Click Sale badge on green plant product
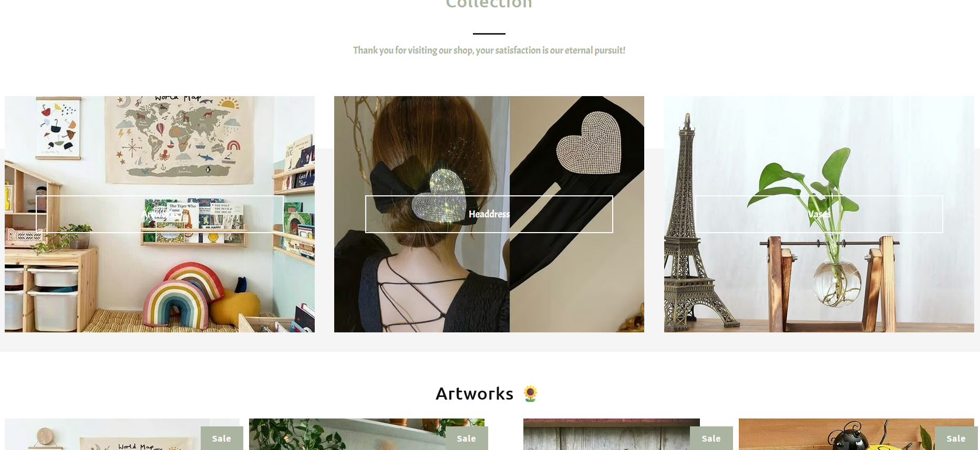The image size is (980, 450). coord(467,438)
